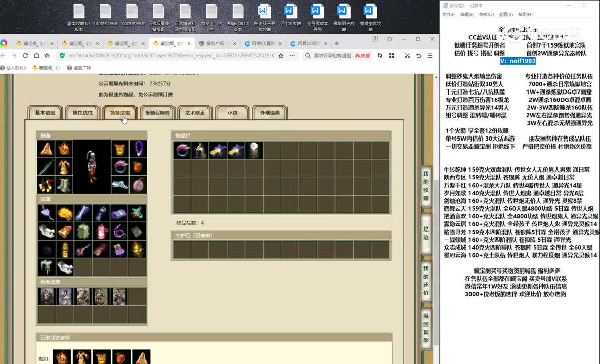Show the 外观道具 tab

point(270,113)
